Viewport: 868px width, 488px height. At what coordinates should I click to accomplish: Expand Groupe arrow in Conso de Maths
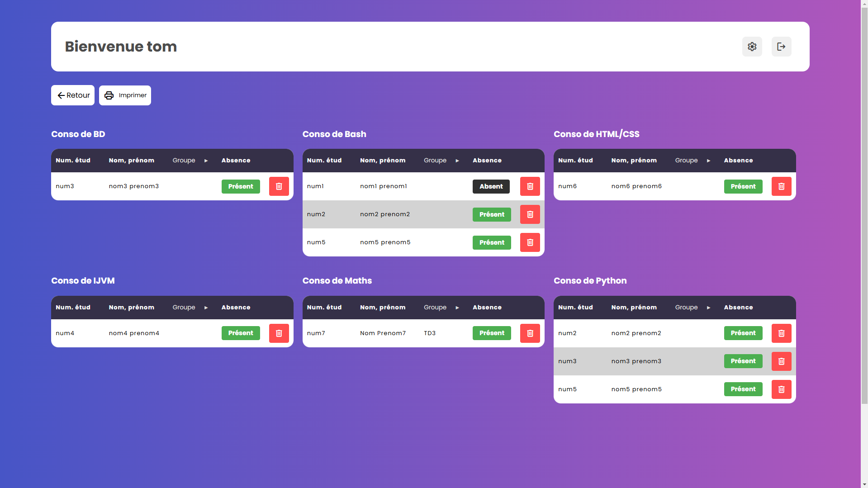457,308
